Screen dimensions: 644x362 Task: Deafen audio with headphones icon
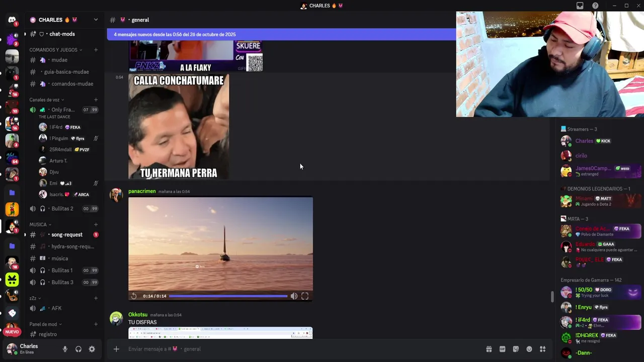coord(78,349)
